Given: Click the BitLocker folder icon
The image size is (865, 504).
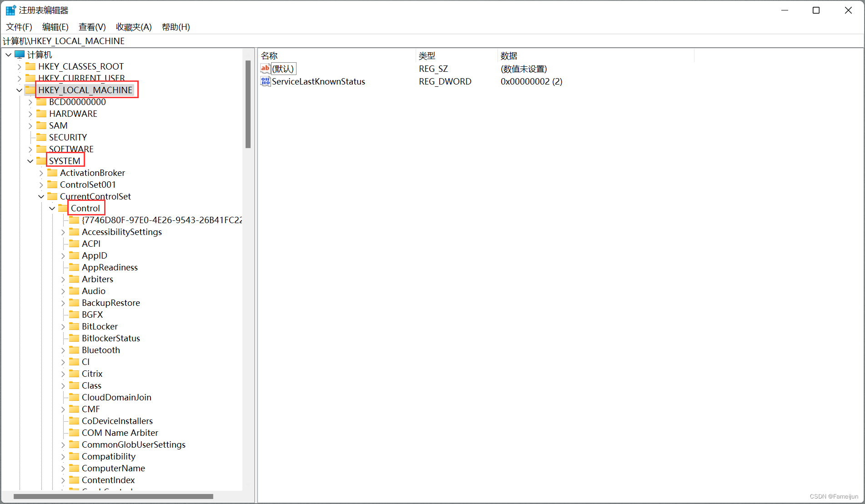Looking at the screenshot, I should (74, 326).
